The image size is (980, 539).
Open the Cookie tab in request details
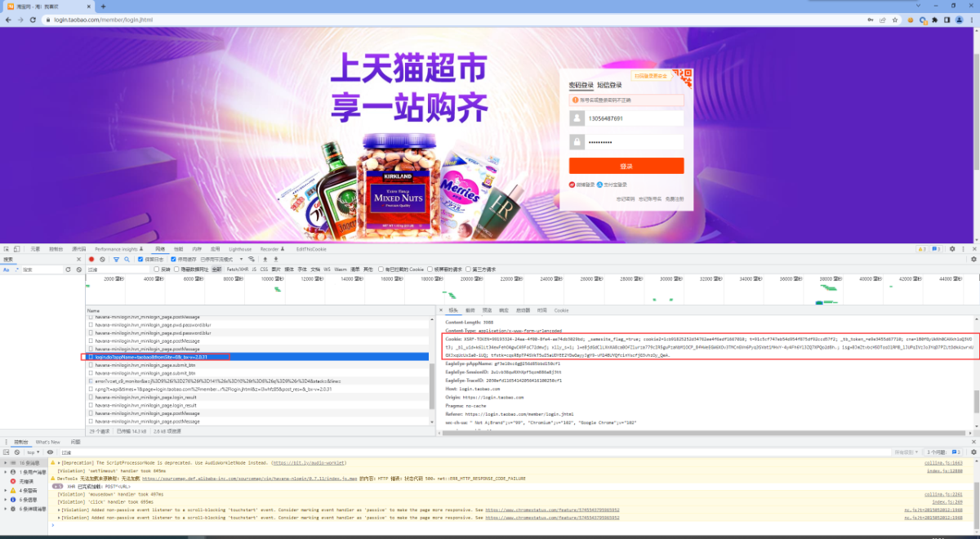pyautogui.click(x=562, y=310)
